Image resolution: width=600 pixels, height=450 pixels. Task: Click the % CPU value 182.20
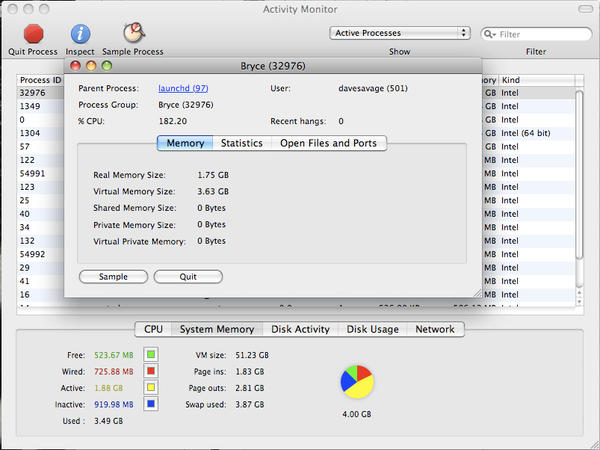point(173,121)
